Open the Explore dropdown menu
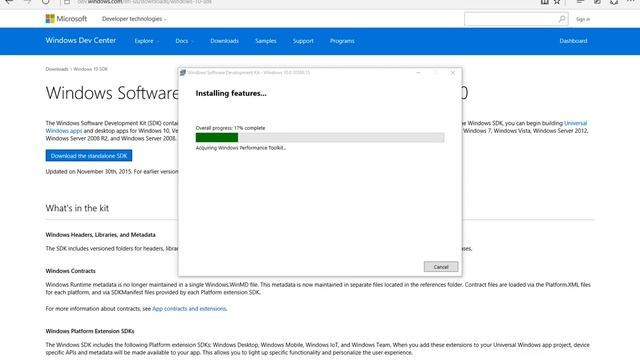 pos(147,41)
